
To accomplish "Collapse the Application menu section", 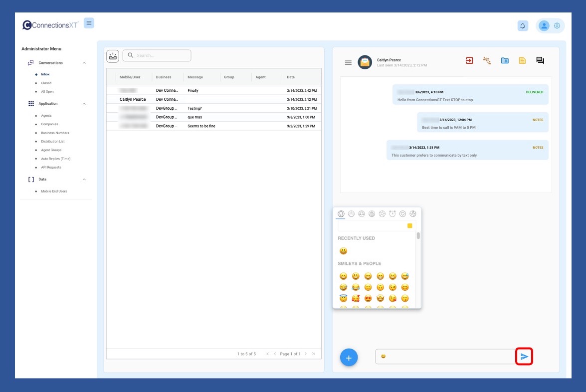I will [x=84, y=104].
